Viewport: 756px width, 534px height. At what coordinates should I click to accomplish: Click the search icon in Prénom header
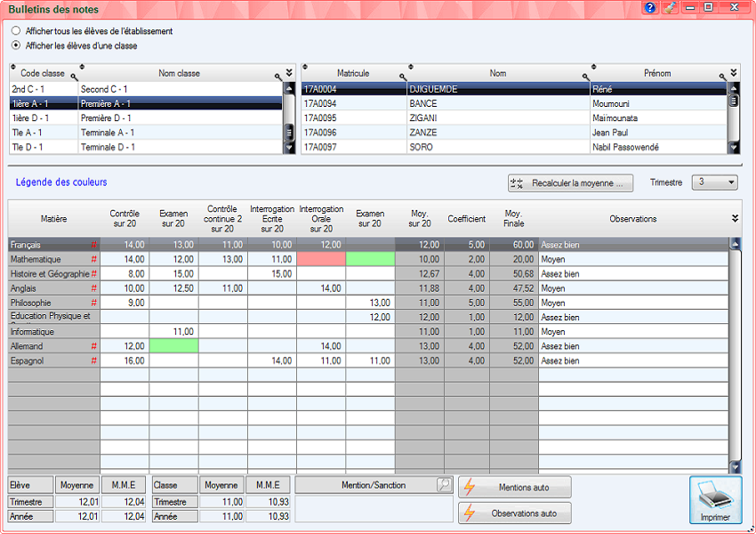[x=722, y=77]
